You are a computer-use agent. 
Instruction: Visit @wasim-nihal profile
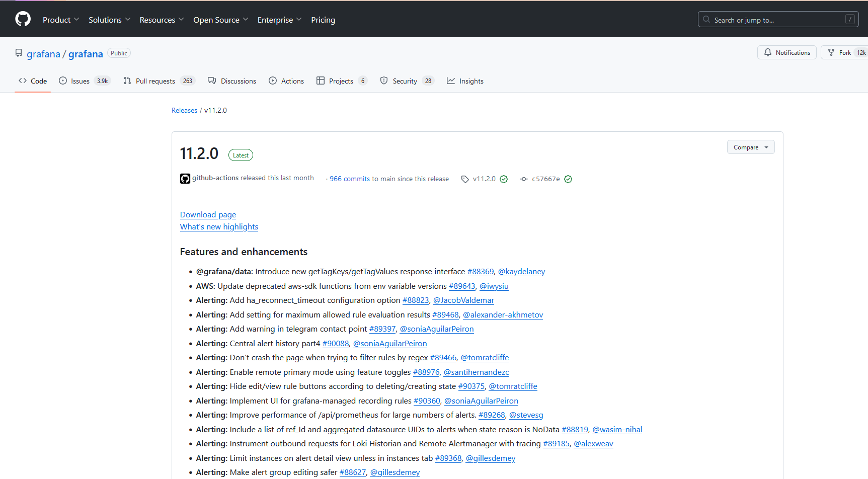point(617,430)
